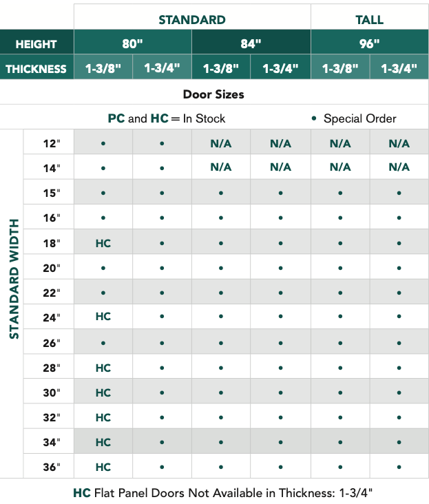Click the THICKNESS row label
Image resolution: width=429 pixels, height=504 pixels.
(x=36, y=69)
